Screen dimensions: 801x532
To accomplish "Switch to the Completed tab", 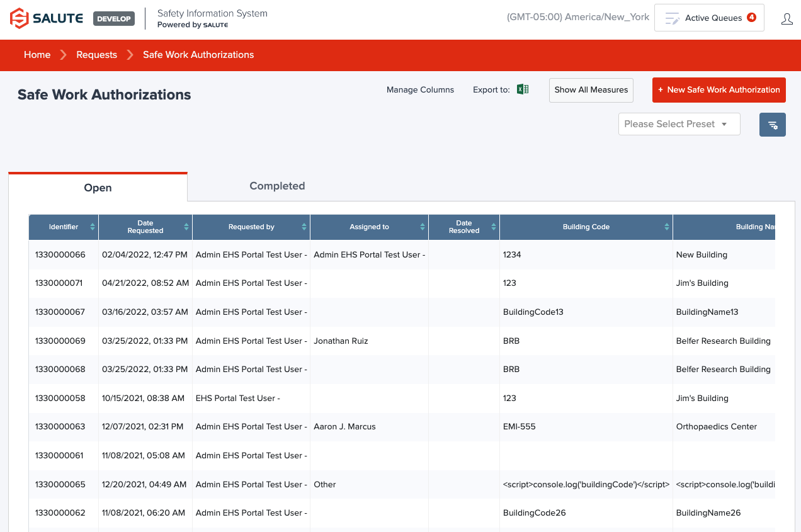I will click(x=277, y=186).
